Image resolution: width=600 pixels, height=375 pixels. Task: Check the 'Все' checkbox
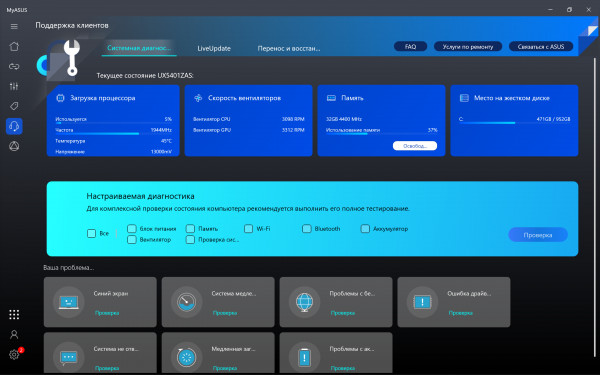point(91,233)
